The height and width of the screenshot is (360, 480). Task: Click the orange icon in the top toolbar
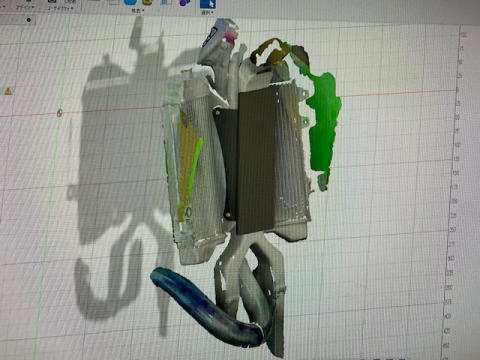(94, 1)
